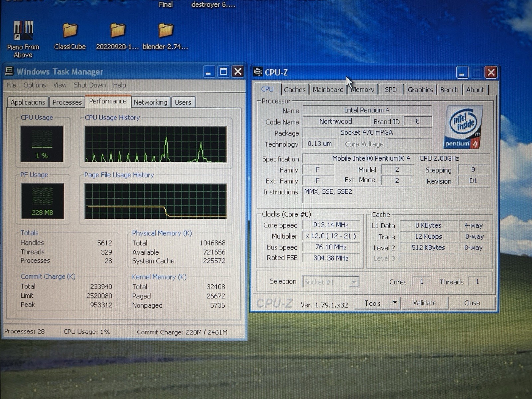Click the Core Speed 913.14 MHz value
The height and width of the screenshot is (399, 532).
331,225
